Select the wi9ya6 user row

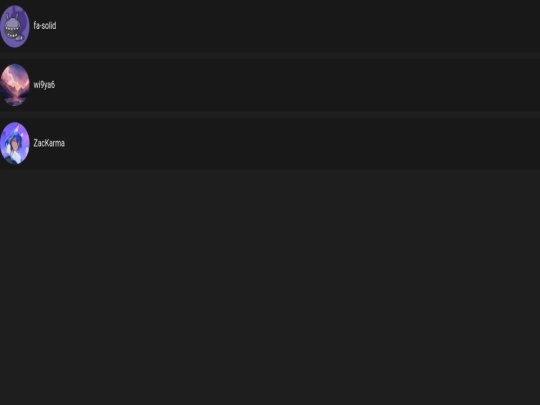[x=270, y=85]
